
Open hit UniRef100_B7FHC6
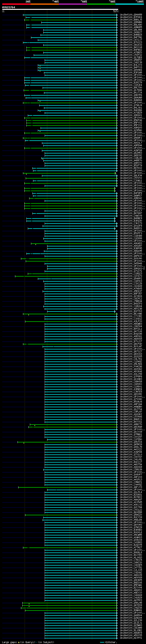coord(131,17)
